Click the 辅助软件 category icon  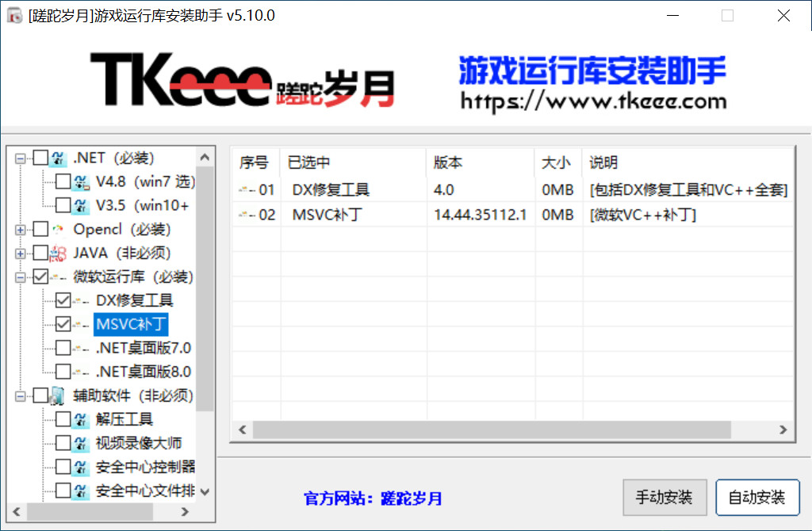(59, 395)
